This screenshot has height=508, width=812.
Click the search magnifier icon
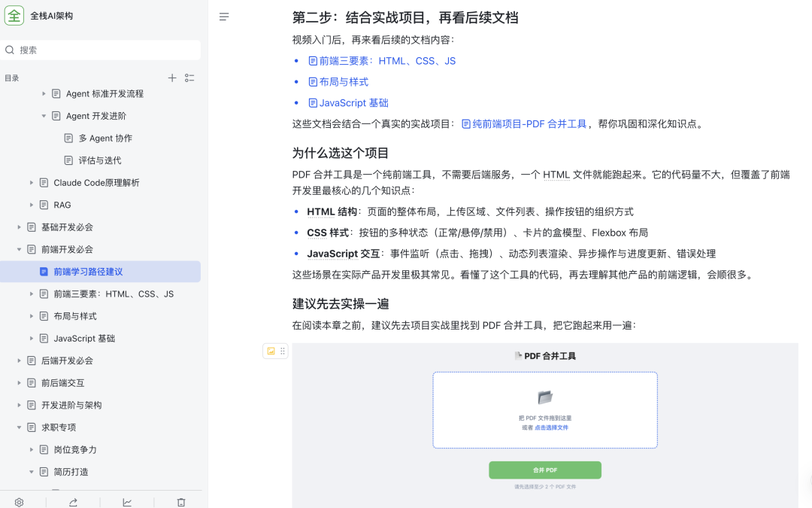(x=10, y=50)
